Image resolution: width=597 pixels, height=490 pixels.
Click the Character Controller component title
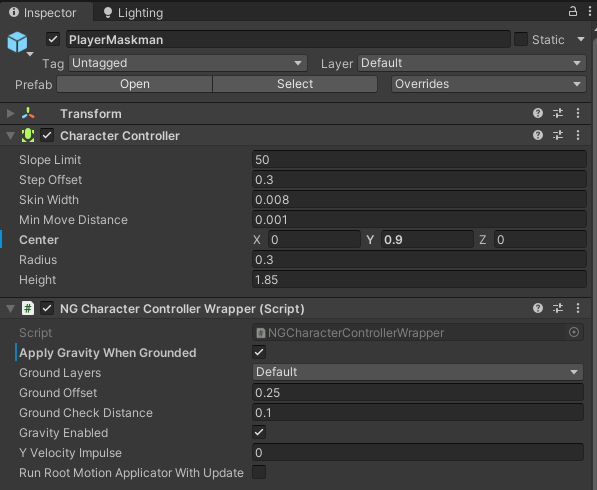click(x=120, y=136)
